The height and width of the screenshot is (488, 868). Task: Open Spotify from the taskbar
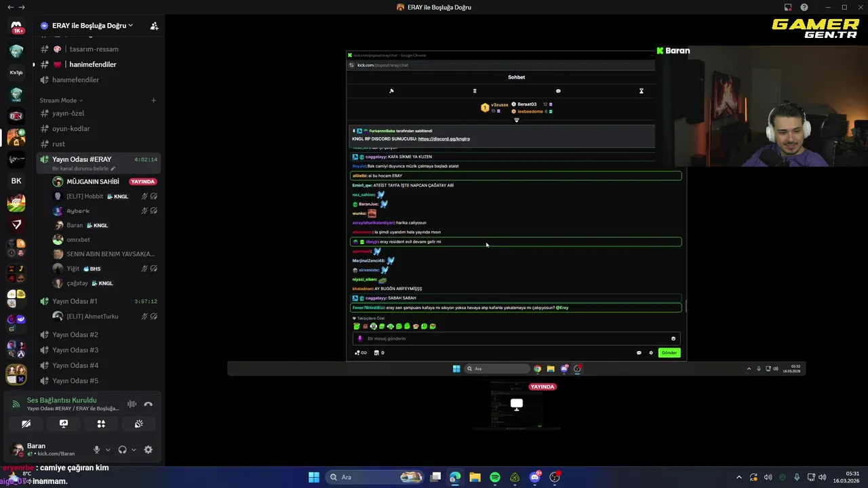click(x=495, y=477)
